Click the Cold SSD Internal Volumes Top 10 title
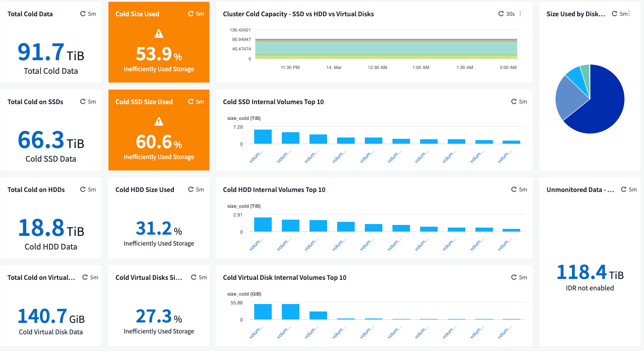 click(x=273, y=102)
